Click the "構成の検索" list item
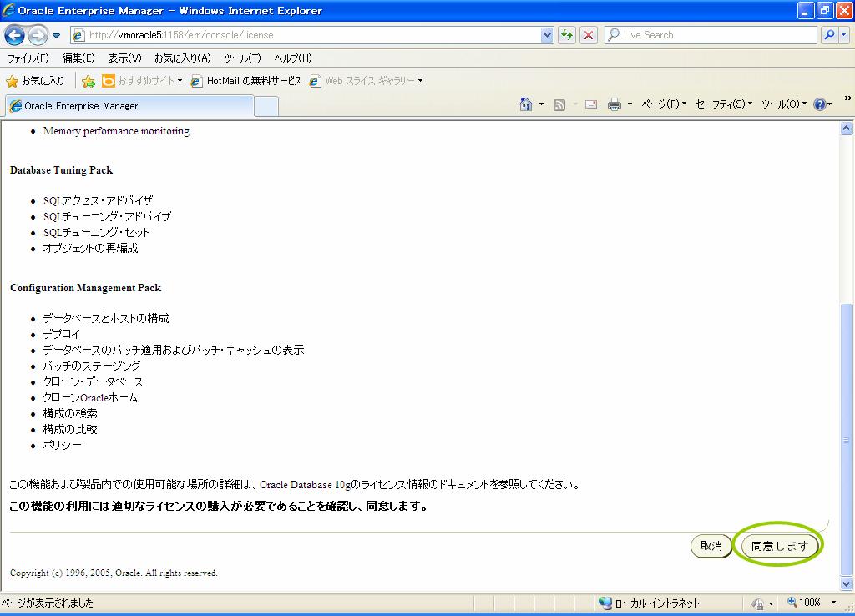The image size is (855, 616). (x=70, y=413)
